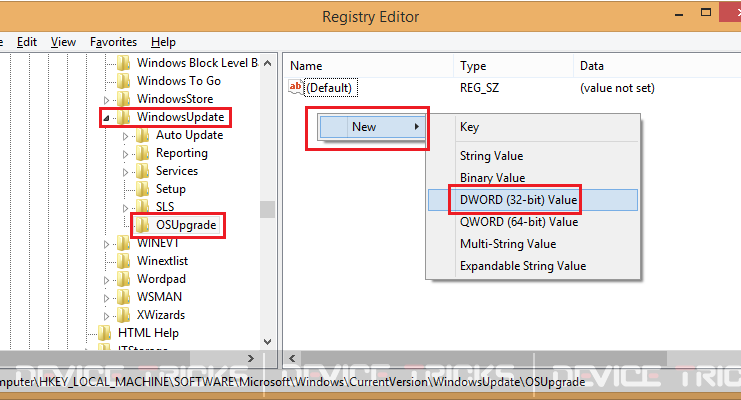
Task: Expand the XWizards tree node
Action: pyautogui.click(x=106, y=316)
